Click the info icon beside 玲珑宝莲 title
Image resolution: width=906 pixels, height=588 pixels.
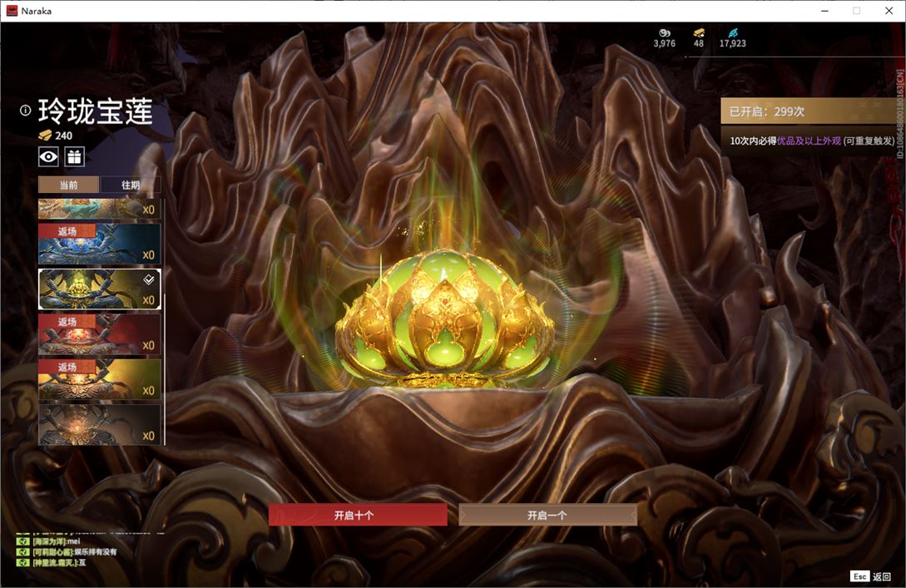[x=26, y=111]
